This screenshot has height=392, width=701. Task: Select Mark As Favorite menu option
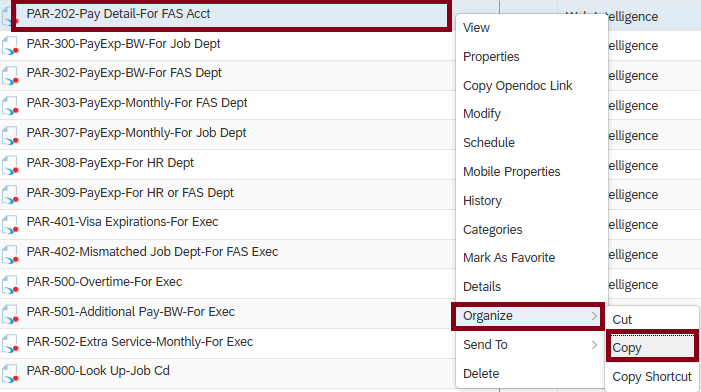509,258
